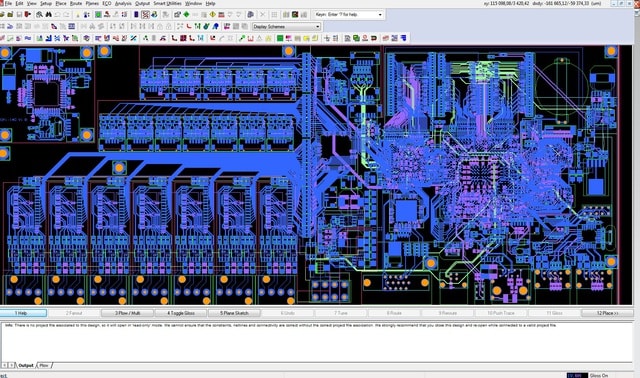Screen dimensions: 640x378
Task: Click the yellow diamond warning icon in top toolbar
Action: point(213,14)
